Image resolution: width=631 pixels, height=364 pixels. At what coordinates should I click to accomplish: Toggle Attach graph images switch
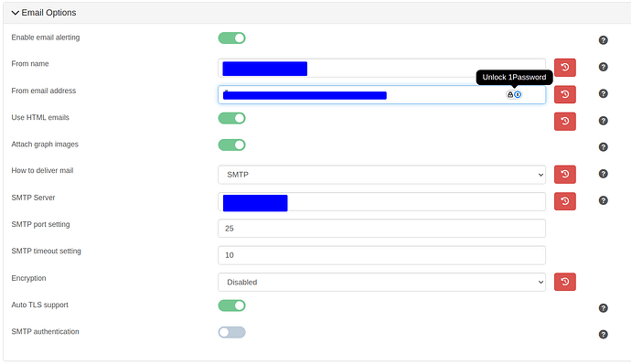[x=231, y=145]
